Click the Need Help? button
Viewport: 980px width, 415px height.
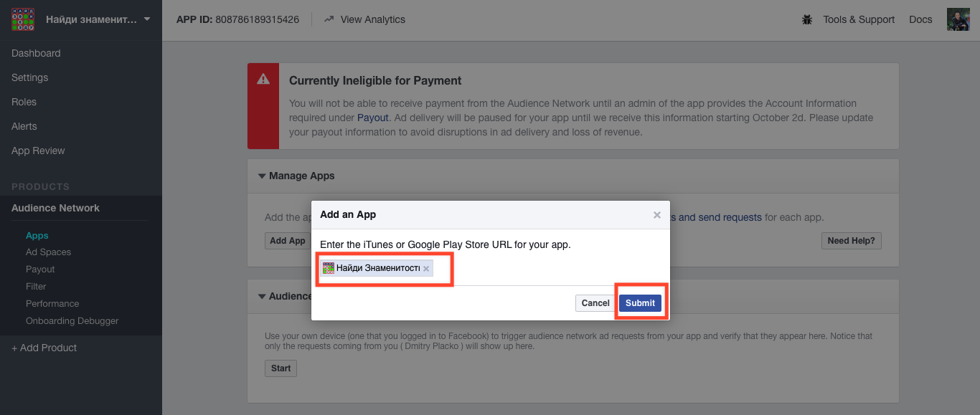tap(852, 241)
